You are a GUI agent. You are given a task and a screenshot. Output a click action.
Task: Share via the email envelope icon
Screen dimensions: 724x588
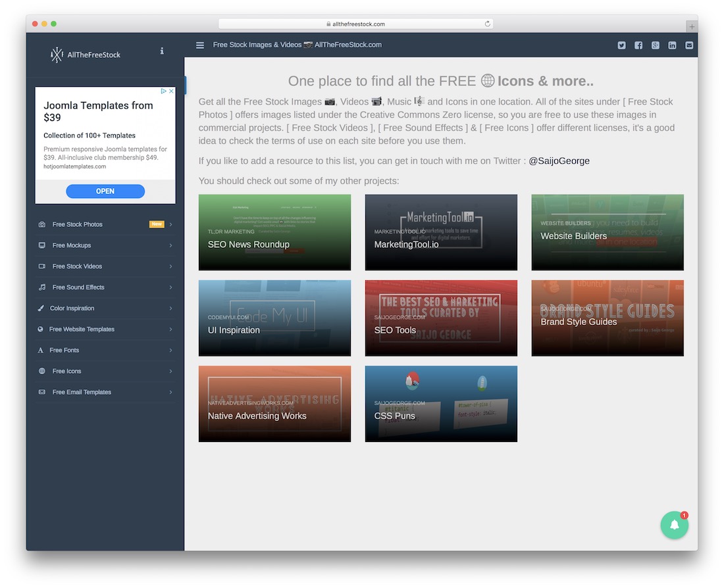pos(689,45)
